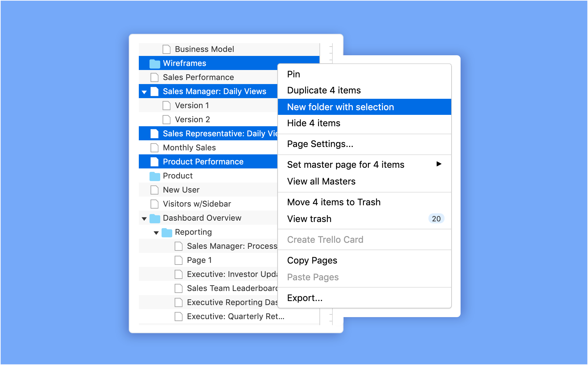Select the Sales Manager: Process name
Image resolution: width=588 pixels, height=365 pixels.
pos(232,246)
